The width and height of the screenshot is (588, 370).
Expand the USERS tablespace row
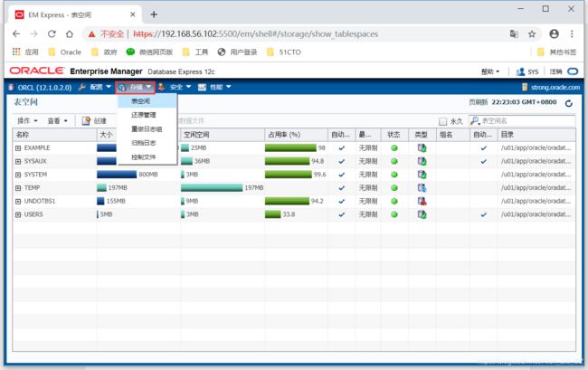[18, 214]
